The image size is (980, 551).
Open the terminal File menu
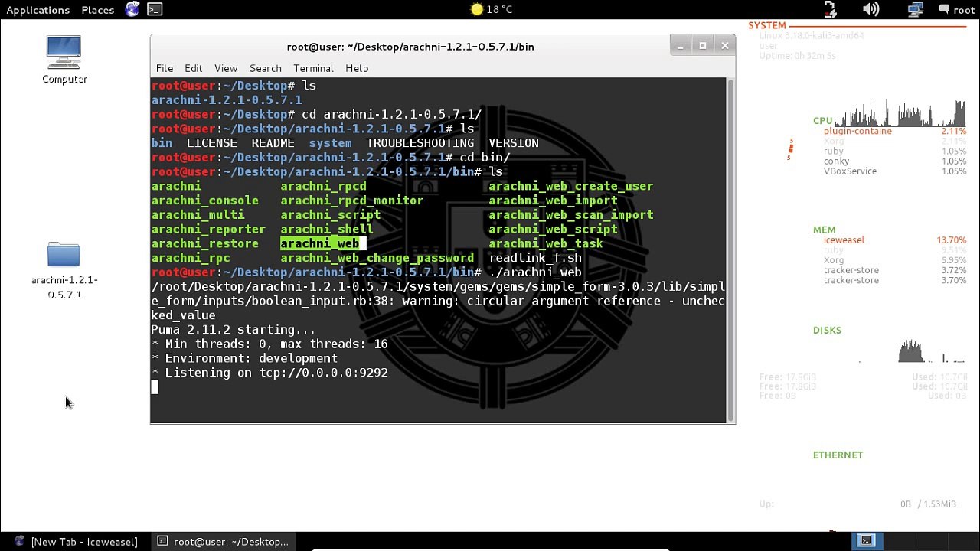[165, 68]
